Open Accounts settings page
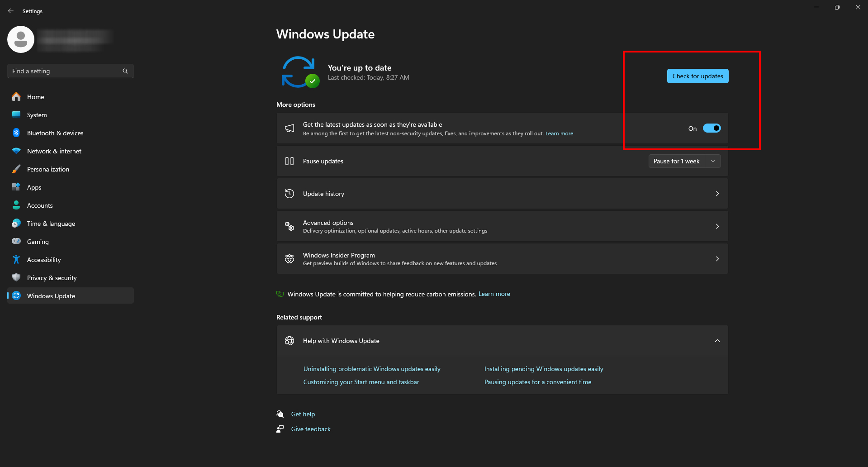The height and width of the screenshot is (467, 868). tap(71, 205)
